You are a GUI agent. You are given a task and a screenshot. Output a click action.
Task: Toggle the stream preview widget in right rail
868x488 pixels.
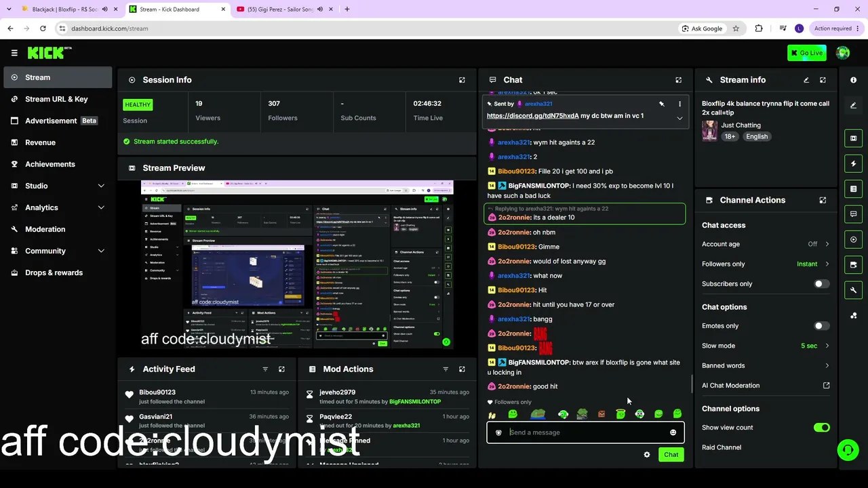coord(854,138)
